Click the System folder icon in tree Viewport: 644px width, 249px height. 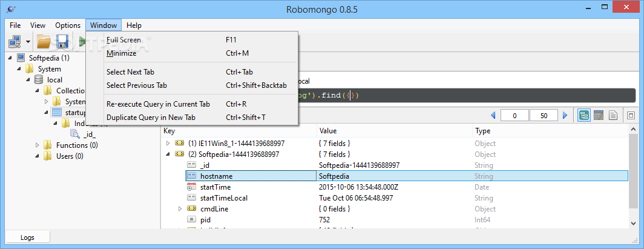(x=30, y=68)
